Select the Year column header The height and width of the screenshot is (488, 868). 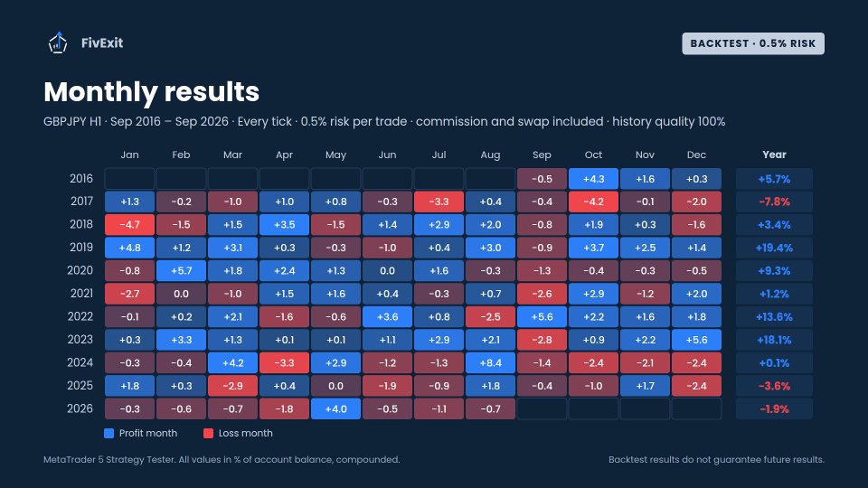point(774,155)
